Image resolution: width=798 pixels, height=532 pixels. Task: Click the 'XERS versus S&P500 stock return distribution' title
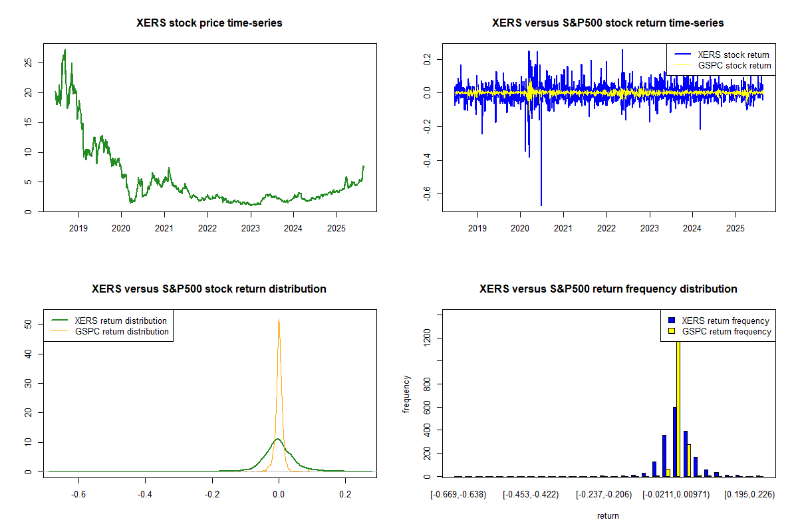[x=209, y=289]
